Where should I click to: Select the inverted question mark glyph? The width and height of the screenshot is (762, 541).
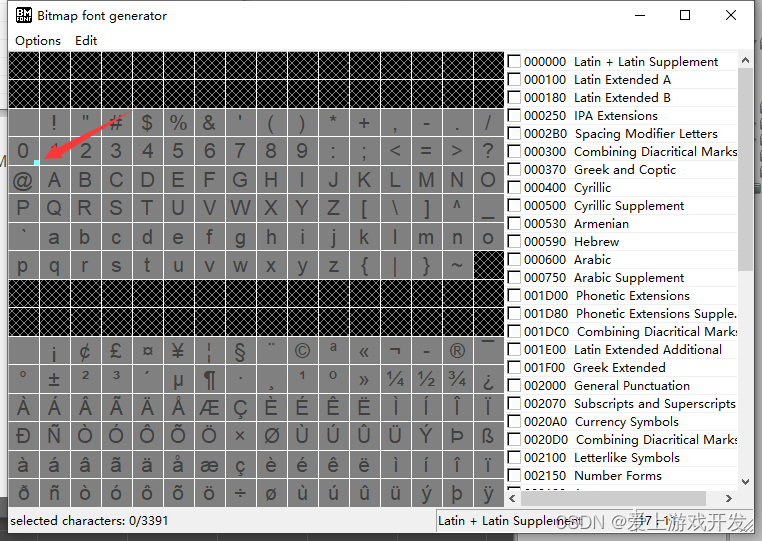point(488,379)
